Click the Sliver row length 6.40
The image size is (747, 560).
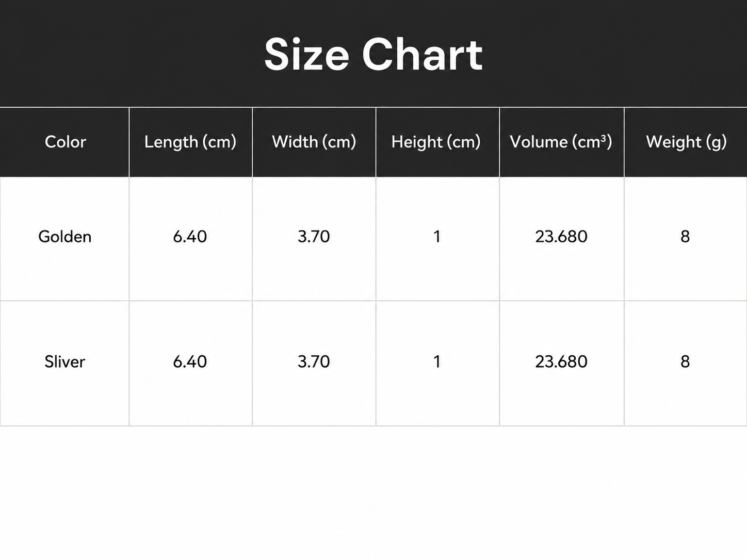click(190, 361)
